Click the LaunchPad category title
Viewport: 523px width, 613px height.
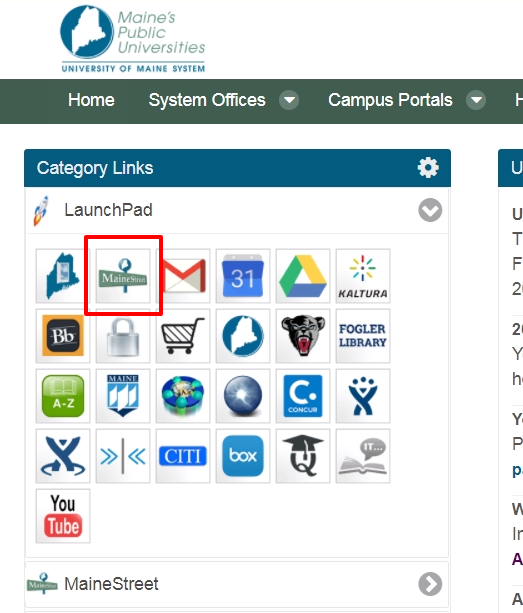[108, 210]
